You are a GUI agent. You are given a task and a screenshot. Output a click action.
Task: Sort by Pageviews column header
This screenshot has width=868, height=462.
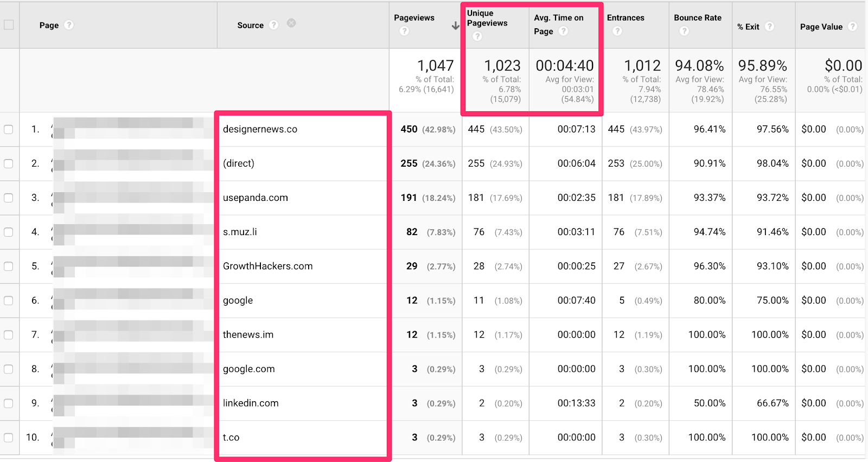tap(414, 18)
